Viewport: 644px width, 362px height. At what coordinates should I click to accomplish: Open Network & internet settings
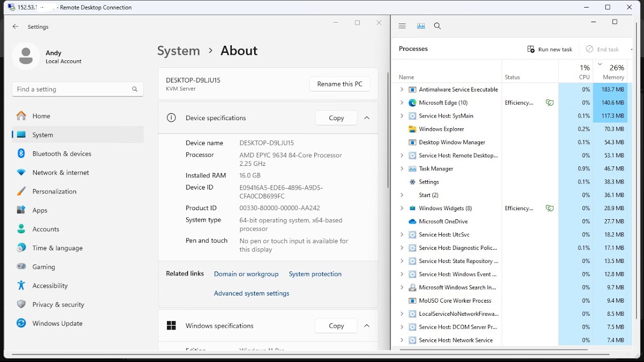coord(78,172)
